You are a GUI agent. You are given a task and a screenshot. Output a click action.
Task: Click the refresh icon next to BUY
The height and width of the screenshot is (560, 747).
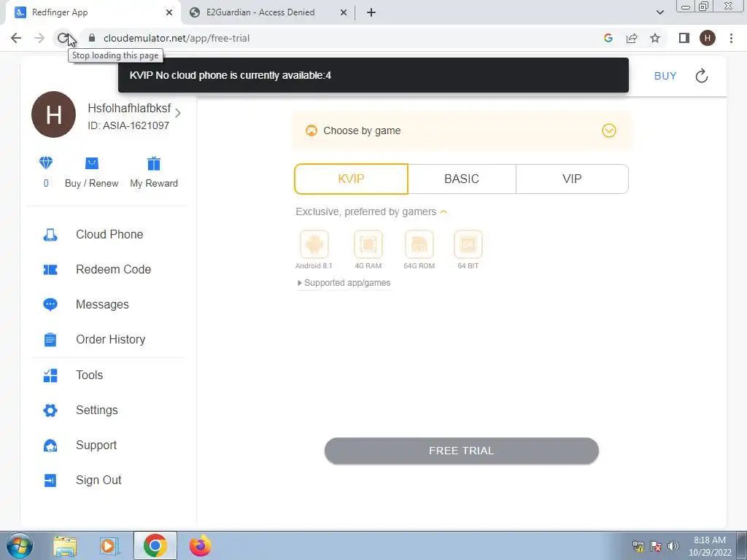702,76
